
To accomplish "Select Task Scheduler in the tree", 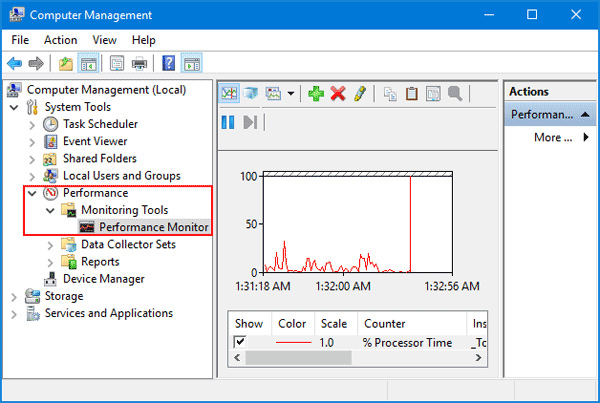I will point(100,124).
